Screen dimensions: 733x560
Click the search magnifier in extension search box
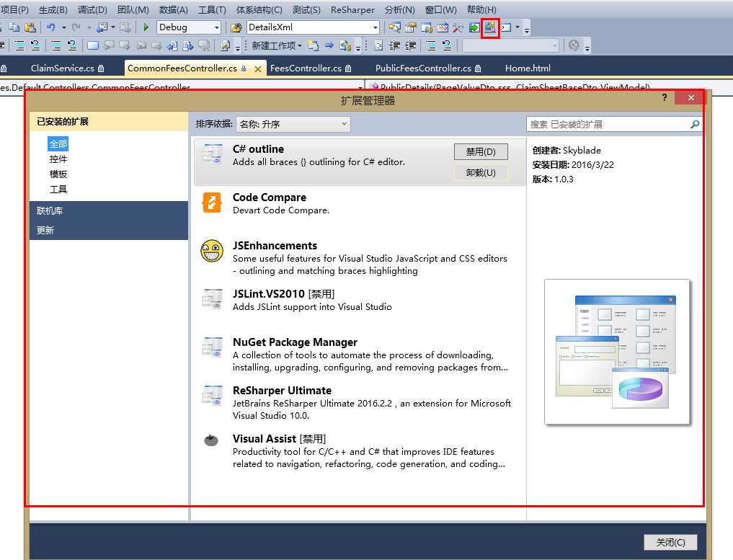point(695,125)
